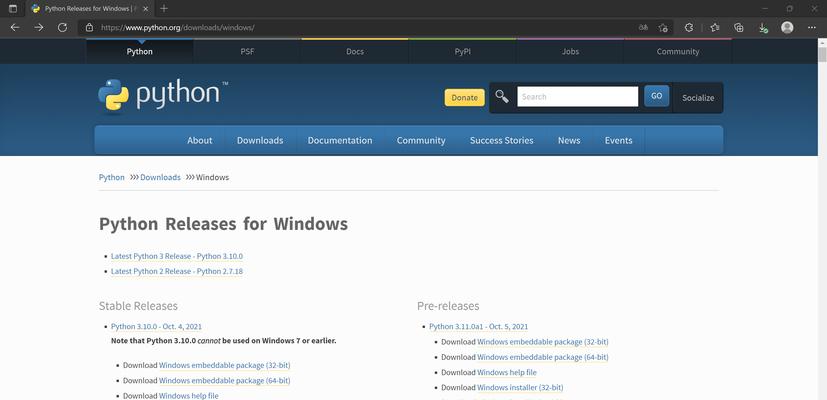The width and height of the screenshot is (827, 400).
Task: Switch to the PSF top navigation tab
Action: point(247,51)
